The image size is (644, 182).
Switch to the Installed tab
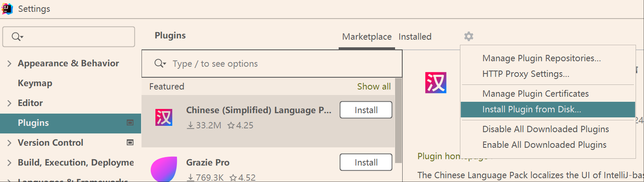tap(415, 37)
